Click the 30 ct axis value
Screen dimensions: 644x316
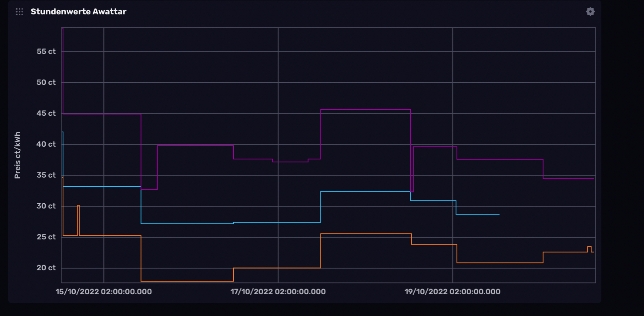(x=47, y=206)
